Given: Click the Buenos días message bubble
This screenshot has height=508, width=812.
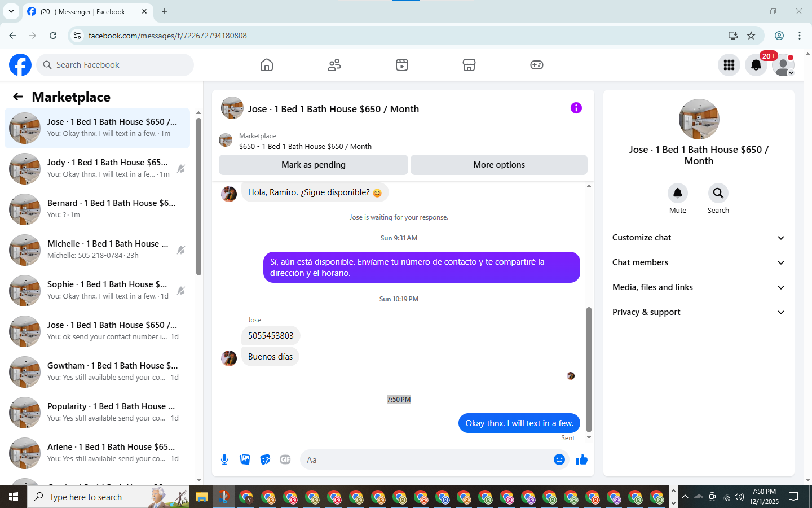Looking at the screenshot, I should 270,357.
